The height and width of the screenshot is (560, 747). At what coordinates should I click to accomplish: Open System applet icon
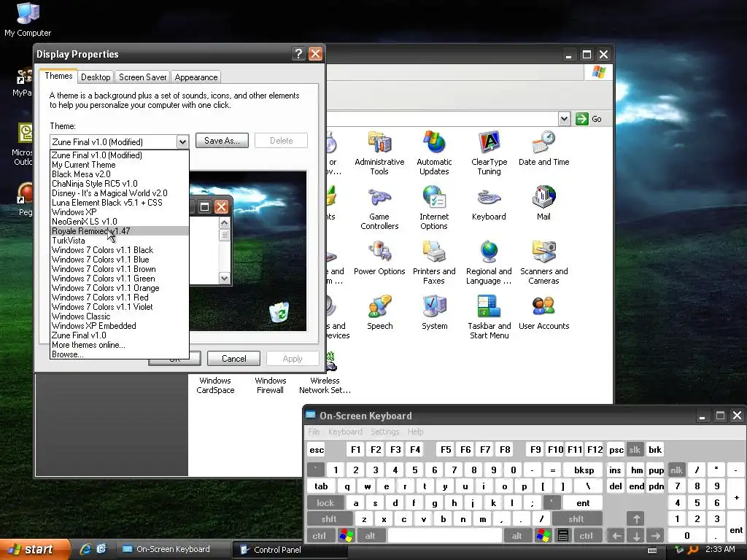pos(435,313)
